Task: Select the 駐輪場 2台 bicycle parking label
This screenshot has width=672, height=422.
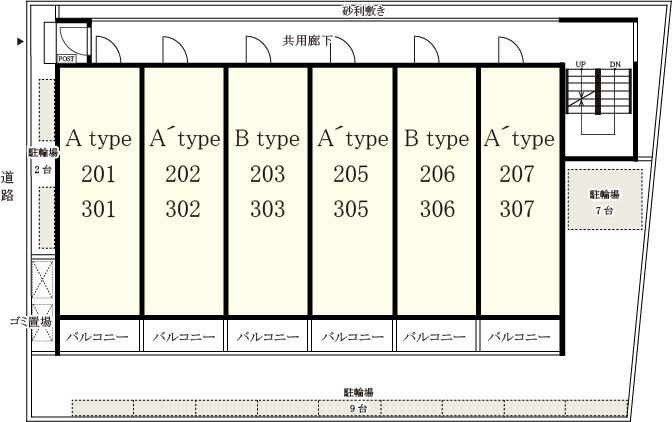Action: pyautogui.click(x=43, y=161)
